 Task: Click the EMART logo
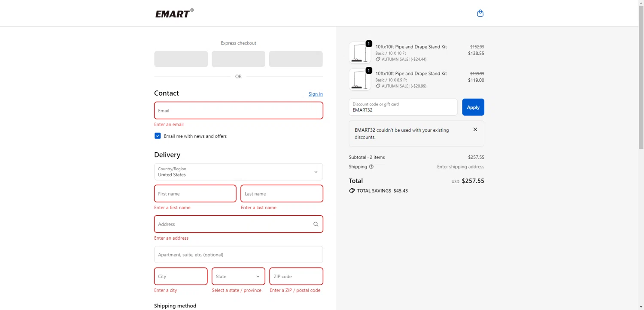click(x=174, y=13)
